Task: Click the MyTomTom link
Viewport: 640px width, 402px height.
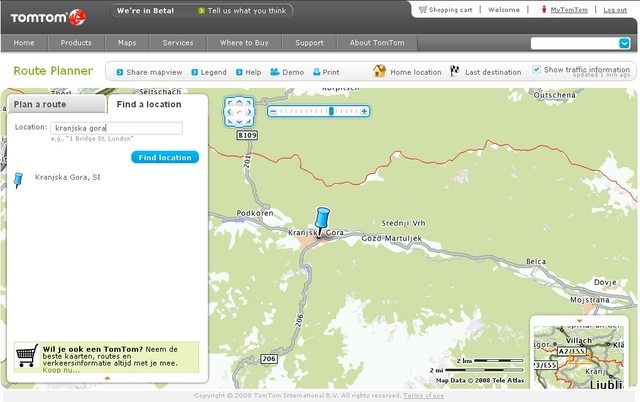Action: click(x=569, y=10)
